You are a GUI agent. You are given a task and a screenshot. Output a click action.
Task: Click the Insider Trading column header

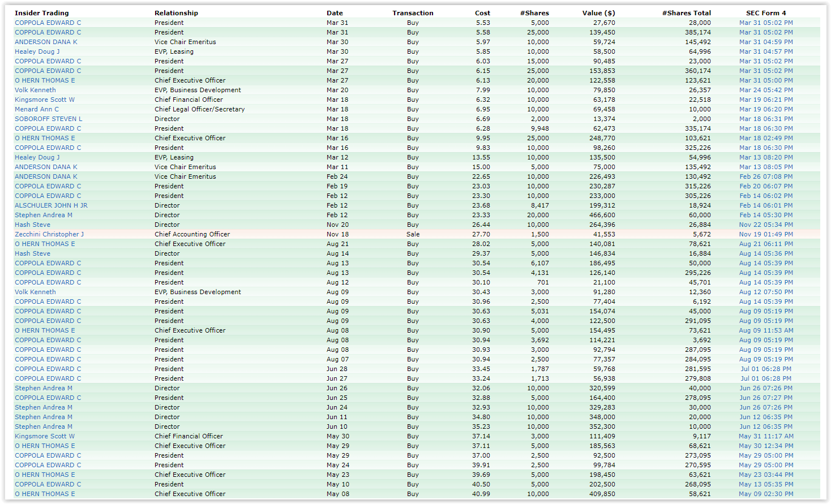click(x=42, y=13)
